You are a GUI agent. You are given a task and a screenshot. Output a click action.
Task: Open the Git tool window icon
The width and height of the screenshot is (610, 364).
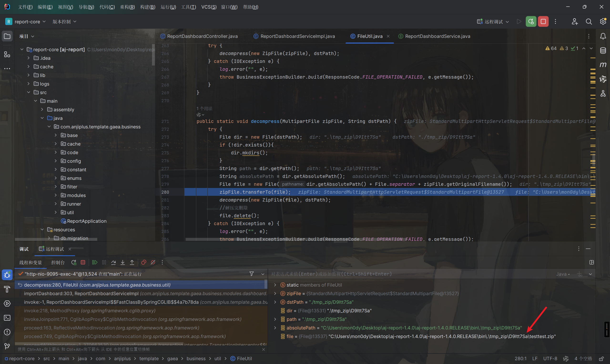(7, 346)
